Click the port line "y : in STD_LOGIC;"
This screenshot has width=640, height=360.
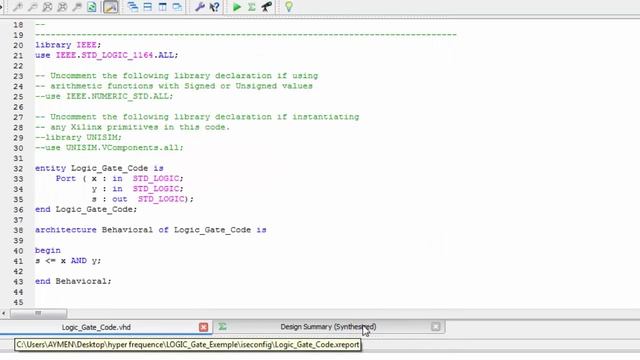point(138,189)
